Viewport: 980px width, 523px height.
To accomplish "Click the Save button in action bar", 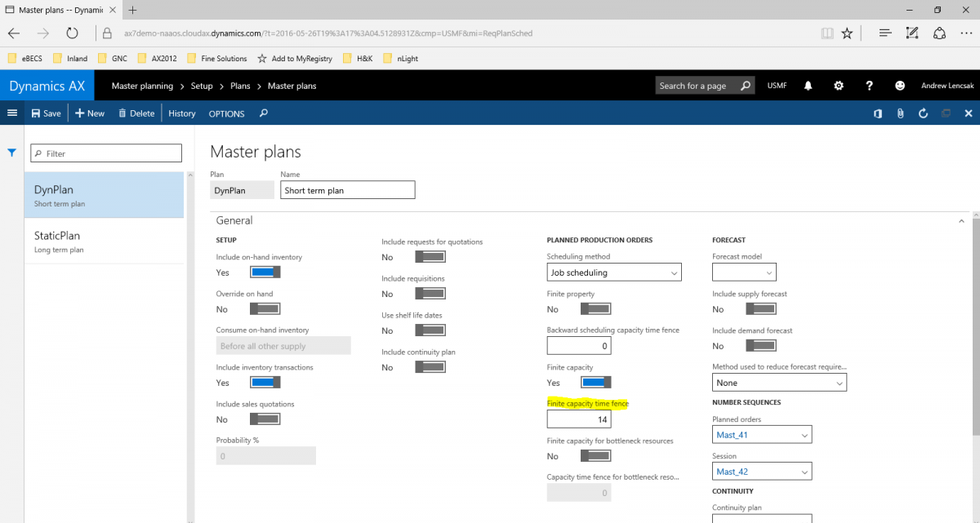I will click(x=46, y=113).
